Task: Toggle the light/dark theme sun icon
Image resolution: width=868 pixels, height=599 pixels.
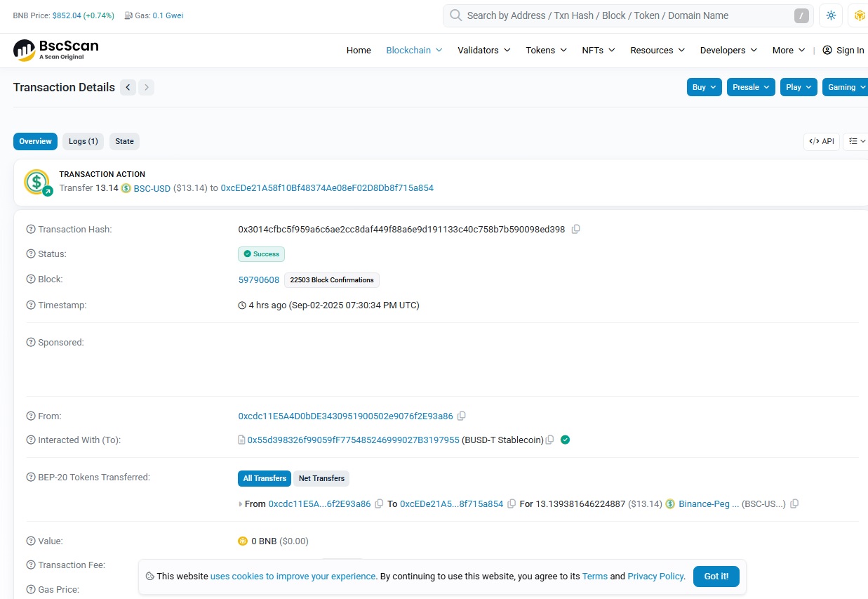Action: [x=831, y=15]
